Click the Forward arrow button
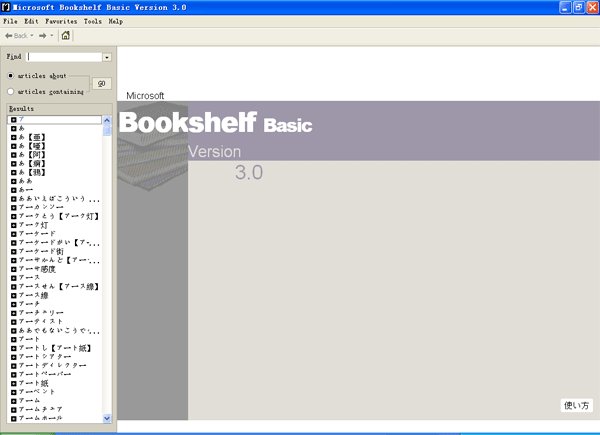 43,35
